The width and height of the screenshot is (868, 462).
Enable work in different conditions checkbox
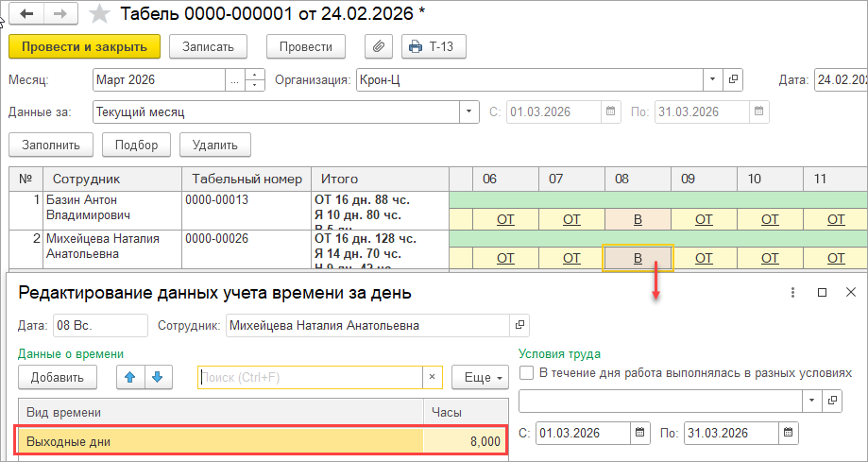pos(527,373)
